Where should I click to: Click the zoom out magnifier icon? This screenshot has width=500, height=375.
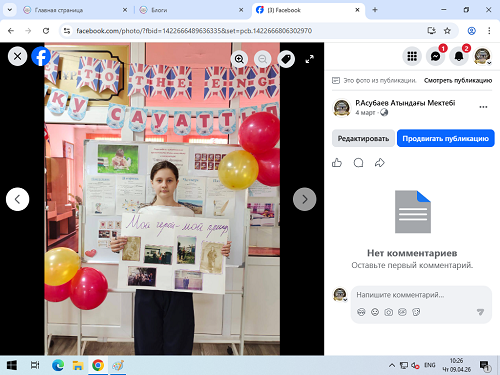263,59
